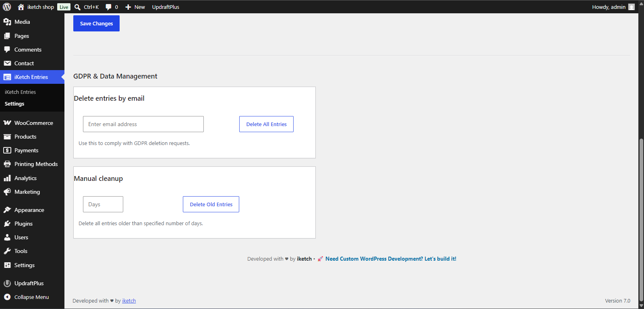The width and height of the screenshot is (644, 309).
Task: Click the Contact envelope icon
Action: (x=7, y=63)
